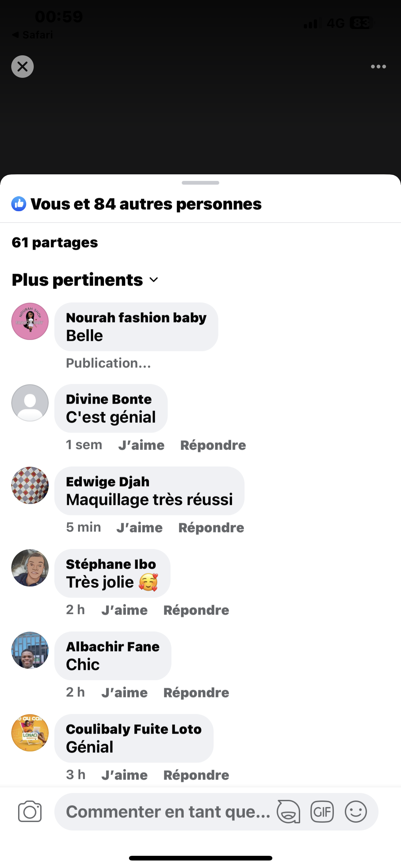Open the emoji picker smiley icon
The width and height of the screenshot is (401, 868).
pos(355,811)
